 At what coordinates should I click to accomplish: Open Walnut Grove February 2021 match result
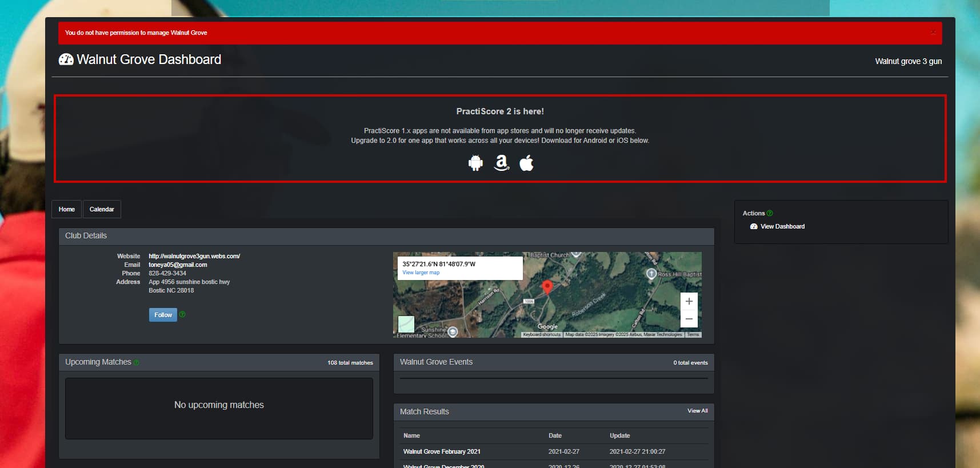(442, 451)
